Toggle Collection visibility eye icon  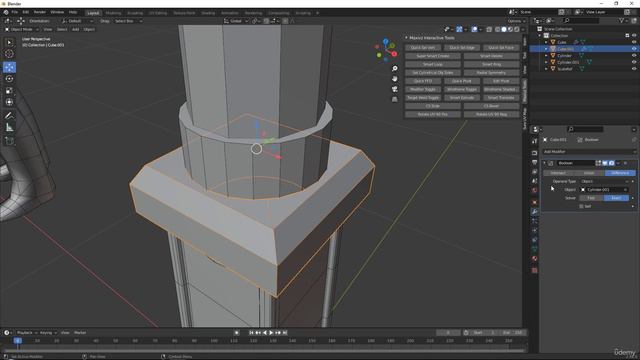(634, 36)
